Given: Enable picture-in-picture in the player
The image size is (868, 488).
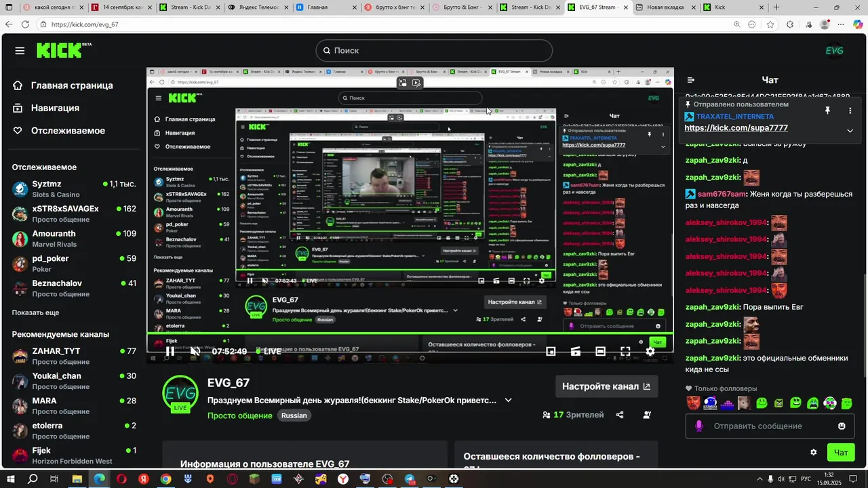Looking at the screenshot, I should pyautogui.click(x=551, y=351).
